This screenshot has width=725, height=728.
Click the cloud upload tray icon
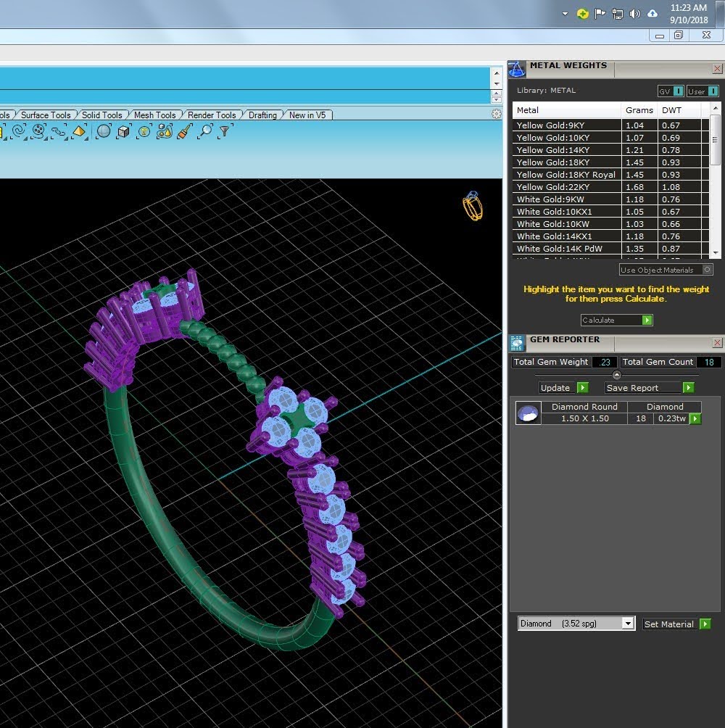(x=652, y=14)
